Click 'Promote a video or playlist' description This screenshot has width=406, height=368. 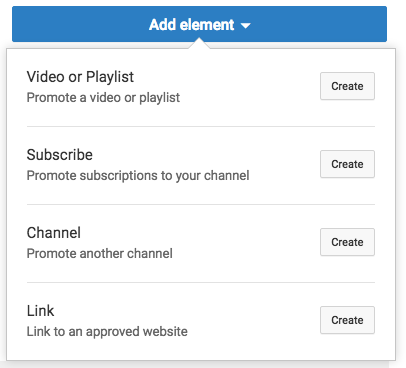coord(103,98)
